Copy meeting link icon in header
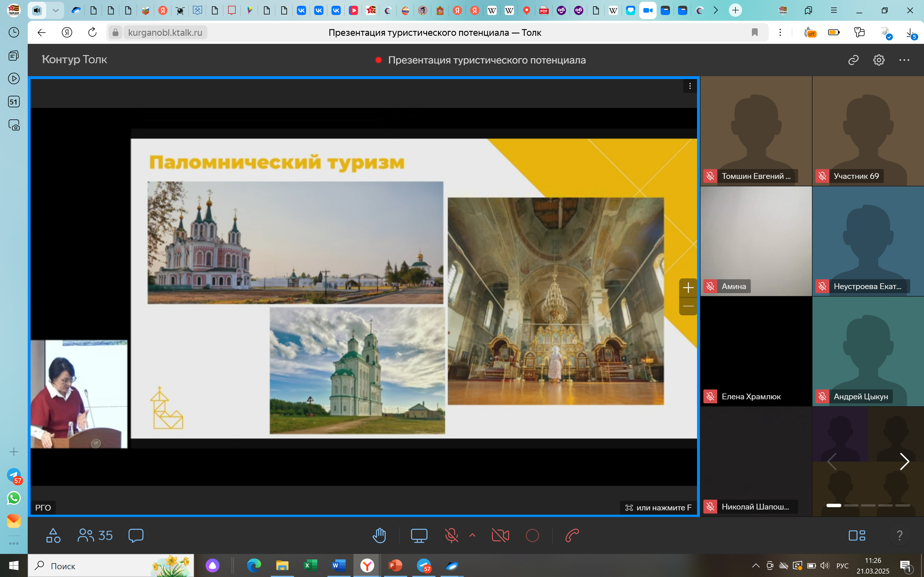The image size is (924, 577). coord(853,60)
